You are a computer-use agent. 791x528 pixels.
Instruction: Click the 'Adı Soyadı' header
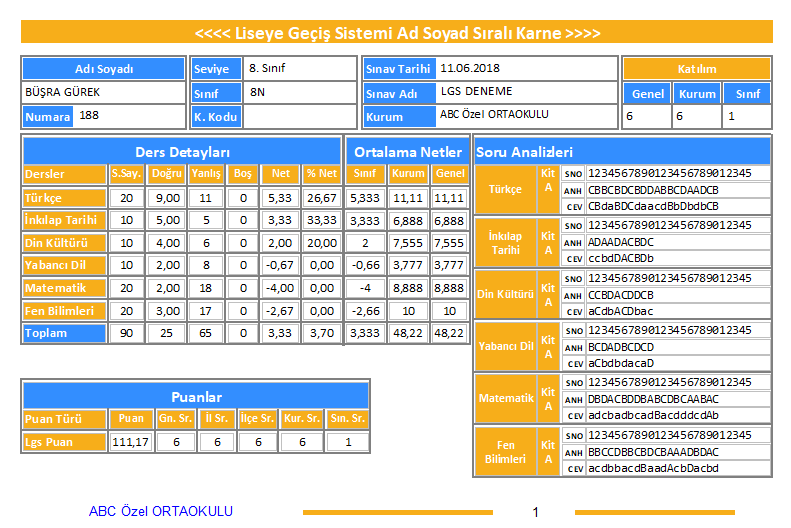pos(104,69)
